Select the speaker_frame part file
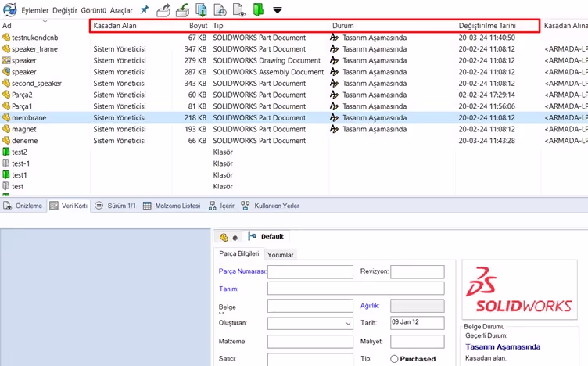 34,49
